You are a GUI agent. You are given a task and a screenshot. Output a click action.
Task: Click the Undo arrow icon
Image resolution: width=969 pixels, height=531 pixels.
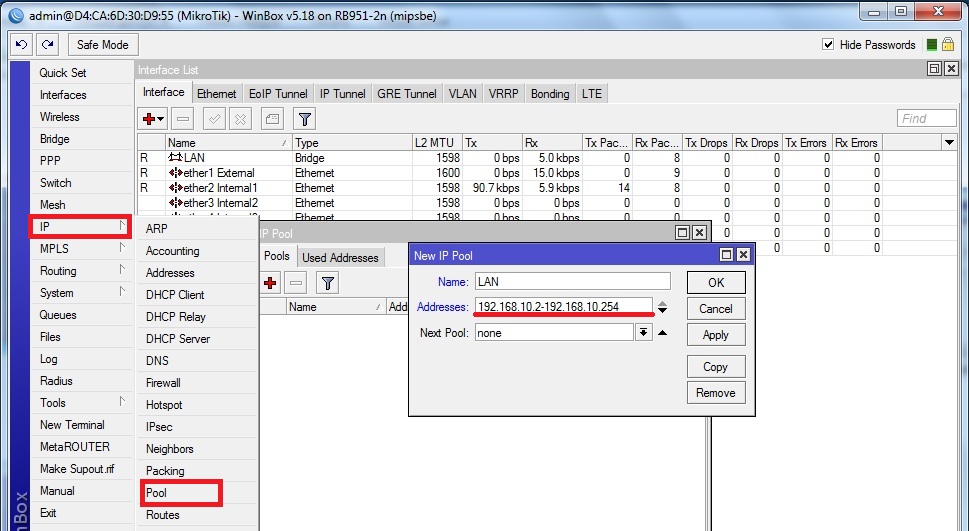point(21,45)
